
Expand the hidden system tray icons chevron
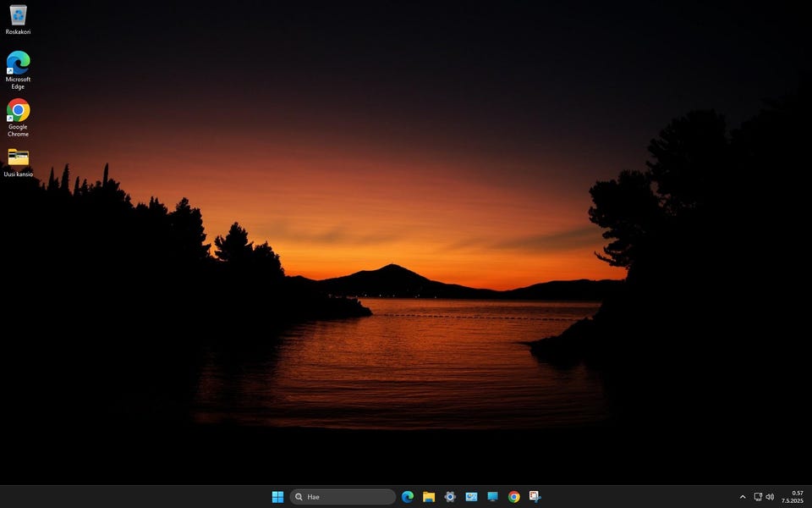click(743, 497)
